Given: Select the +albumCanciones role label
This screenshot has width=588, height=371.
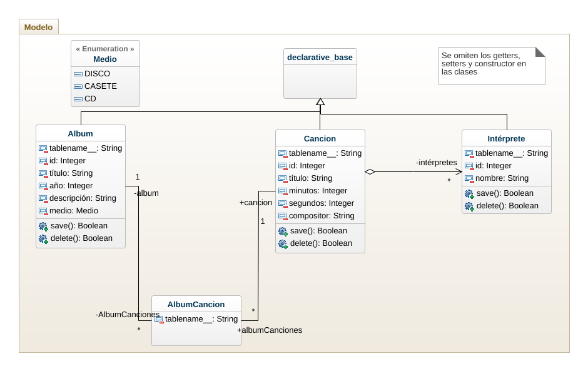Looking at the screenshot, I should [270, 330].
